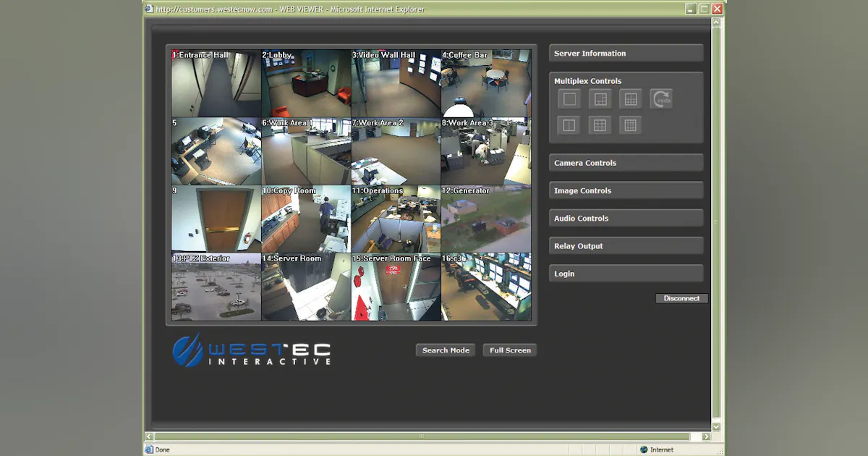Image resolution: width=868 pixels, height=456 pixels.
Task: Select the 3:Video Wall Hall camera feed
Action: point(396,83)
